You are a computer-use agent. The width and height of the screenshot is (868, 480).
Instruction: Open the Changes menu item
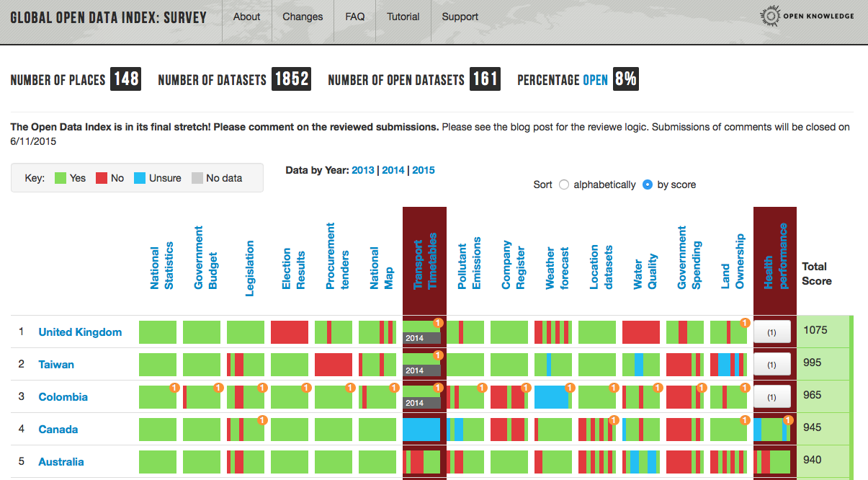[x=303, y=17]
